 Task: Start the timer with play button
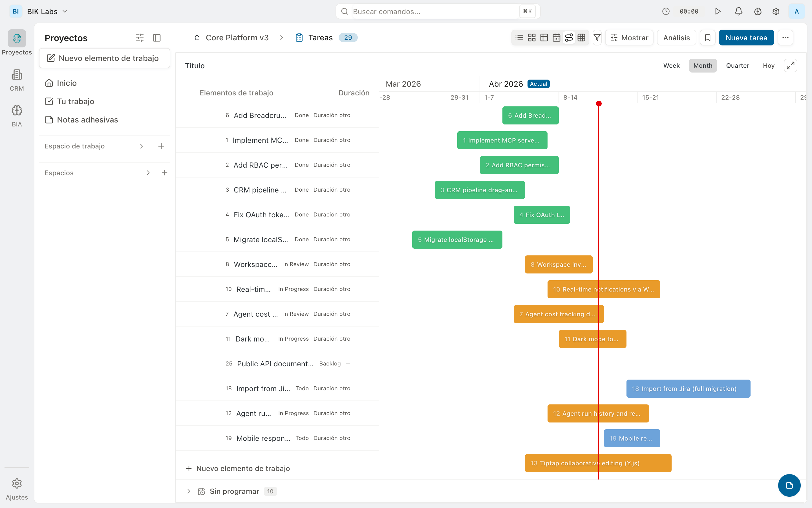pos(718,11)
